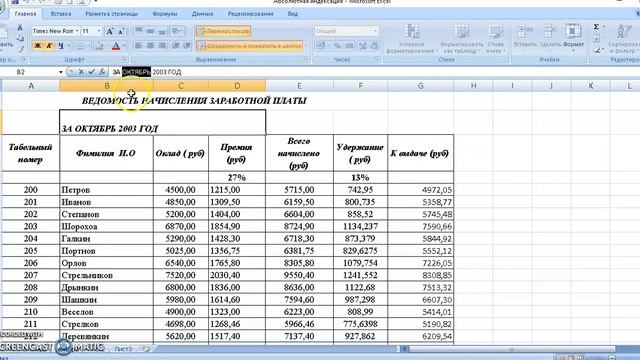Increase font size with the large A
The image size is (640, 360).
tap(110, 31)
